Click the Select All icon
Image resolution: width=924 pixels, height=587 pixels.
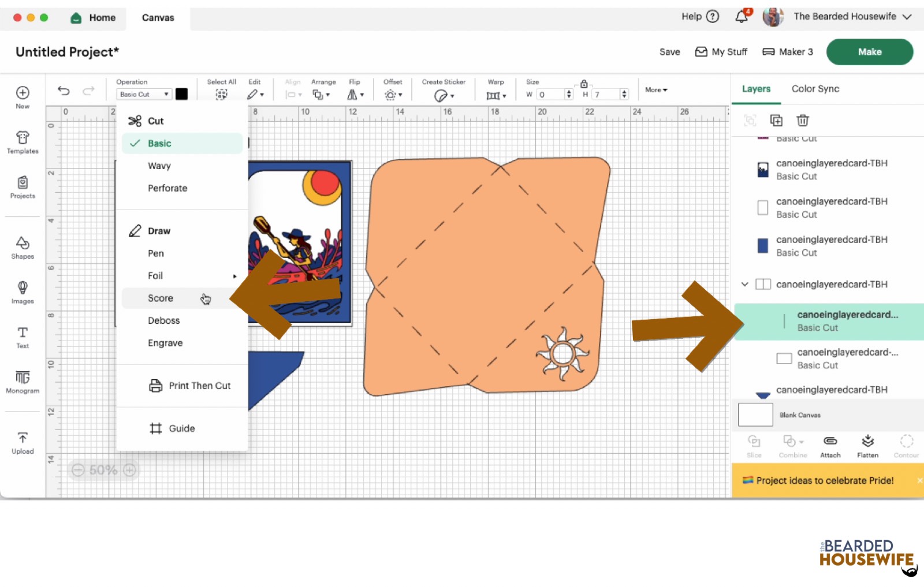pos(221,95)
